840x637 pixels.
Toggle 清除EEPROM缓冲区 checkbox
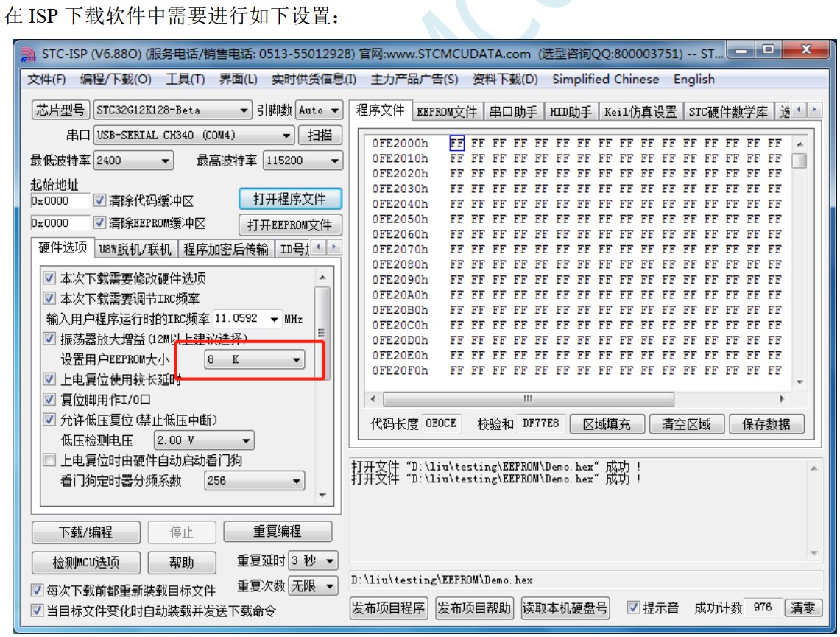99,222
